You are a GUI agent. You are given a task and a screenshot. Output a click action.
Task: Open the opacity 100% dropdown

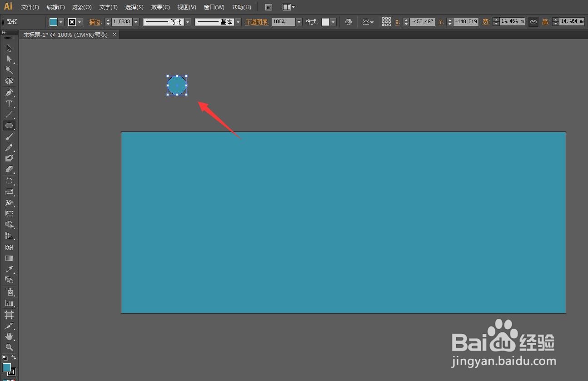pyautogui.click(x=299, y=22)
